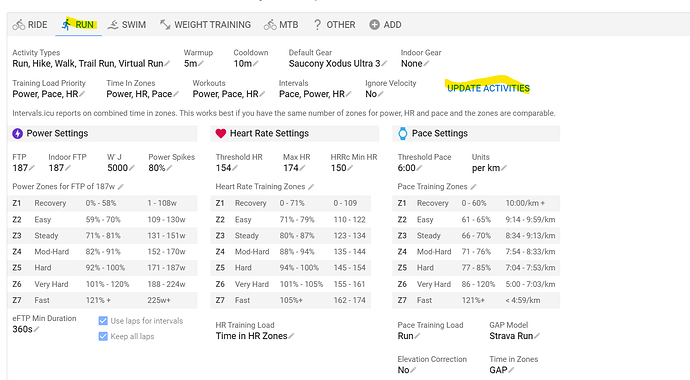
Task: Click the ADD sport button
Action: pyautogui.click(x=385, y=25)
